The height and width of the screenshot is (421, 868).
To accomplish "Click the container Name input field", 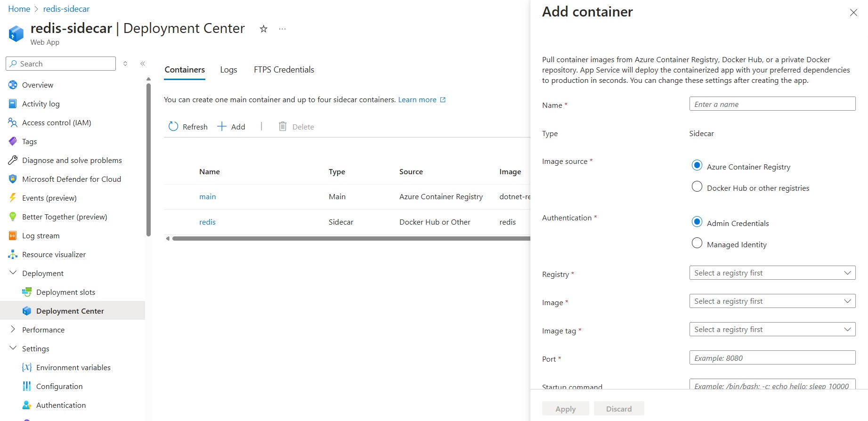I will pyautogui.click(x=772, y=104).
